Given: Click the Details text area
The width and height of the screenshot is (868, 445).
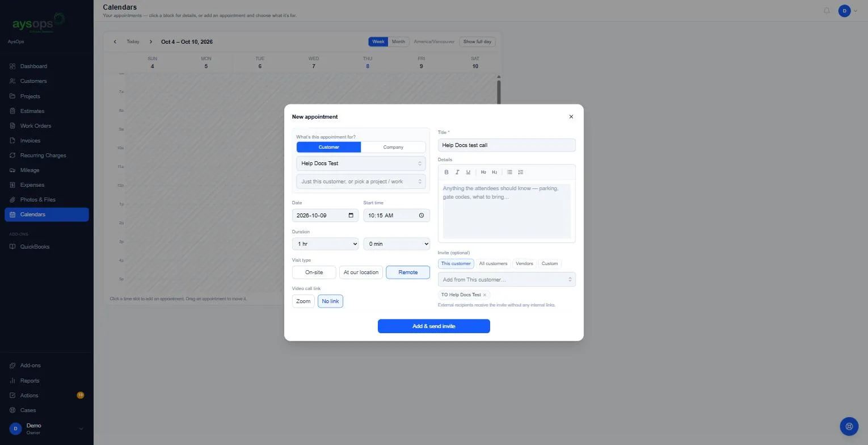Looking at the screenshot, I should pyautogui.click(x=507, y=211).
